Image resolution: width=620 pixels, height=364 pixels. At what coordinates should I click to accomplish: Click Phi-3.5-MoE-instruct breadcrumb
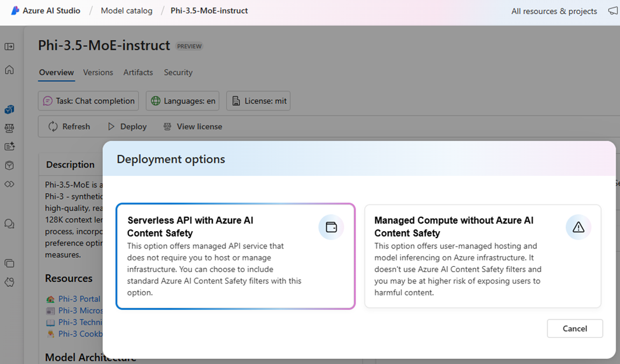[209, 11]
